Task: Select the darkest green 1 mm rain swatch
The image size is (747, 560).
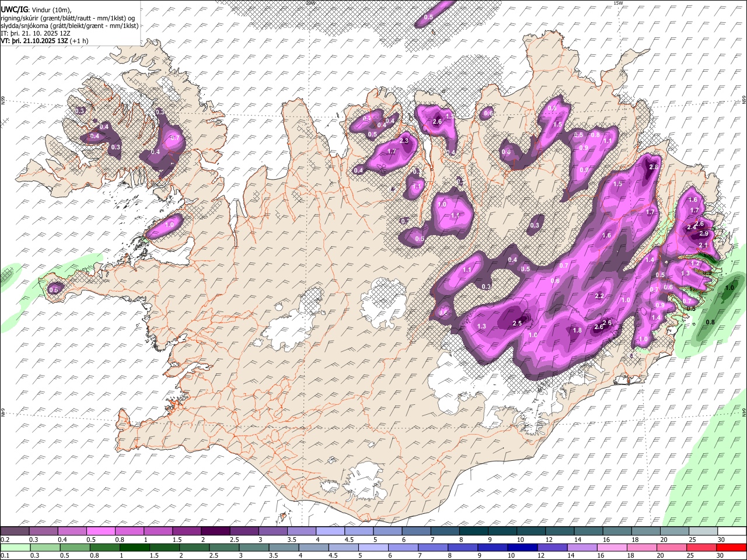Action: [134, 547]
